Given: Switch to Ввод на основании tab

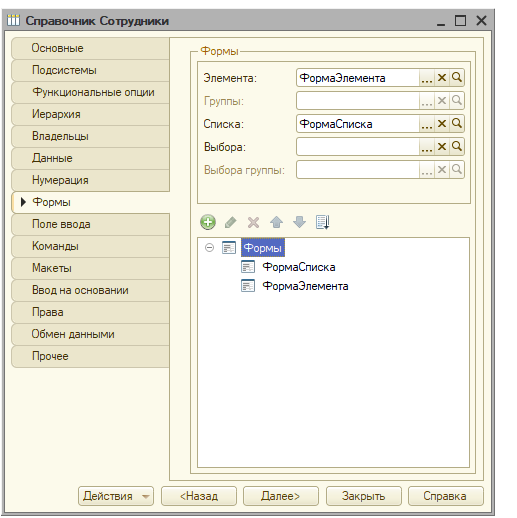Looking at the screenshot, I should (90, 290).
